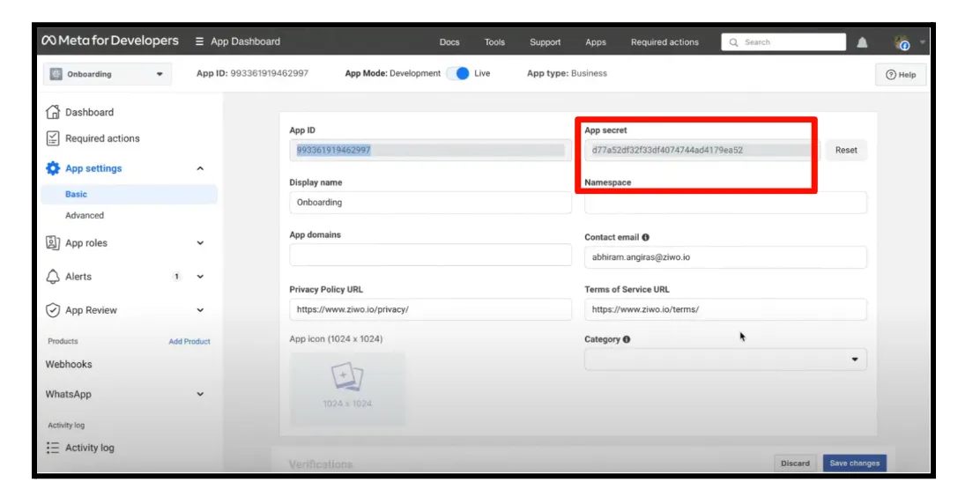Click the App ID field
The width and height of the screenshot is (980, 497).
(430, 150)
